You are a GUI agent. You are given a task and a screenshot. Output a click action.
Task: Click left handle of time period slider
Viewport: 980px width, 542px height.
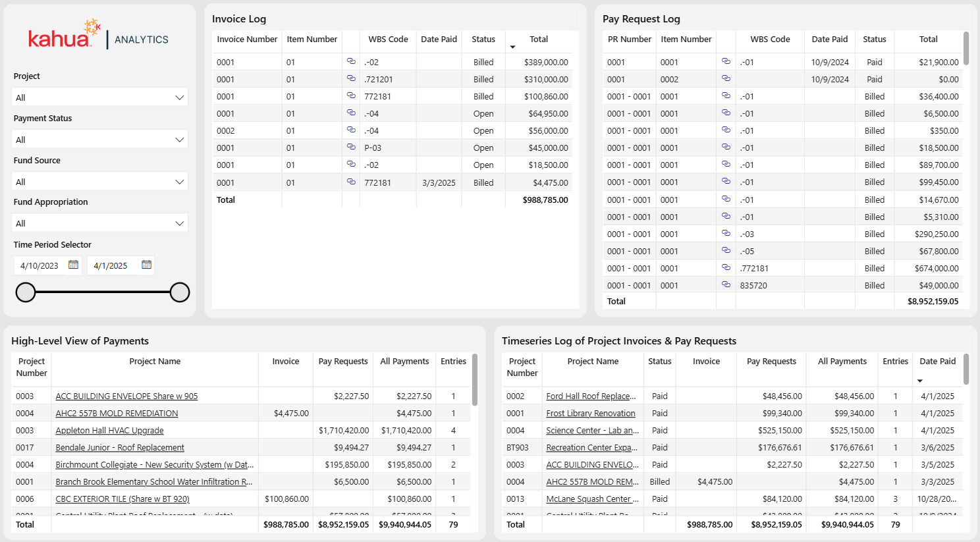pyautogui.click(x=26, y=292)
